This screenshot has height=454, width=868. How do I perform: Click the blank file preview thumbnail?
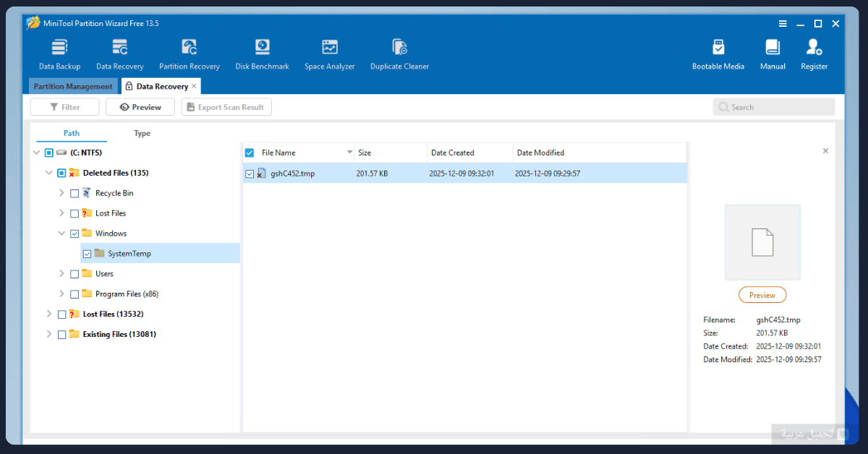(x=762, y=242)
